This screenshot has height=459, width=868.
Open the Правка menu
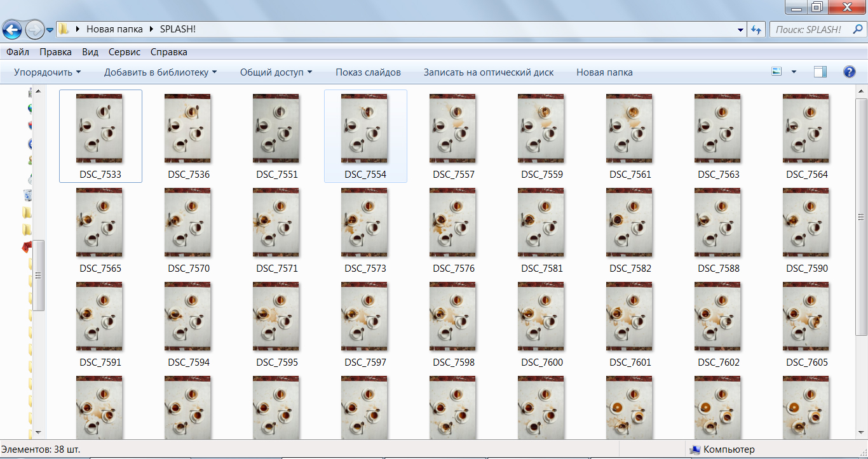point(55,52)
